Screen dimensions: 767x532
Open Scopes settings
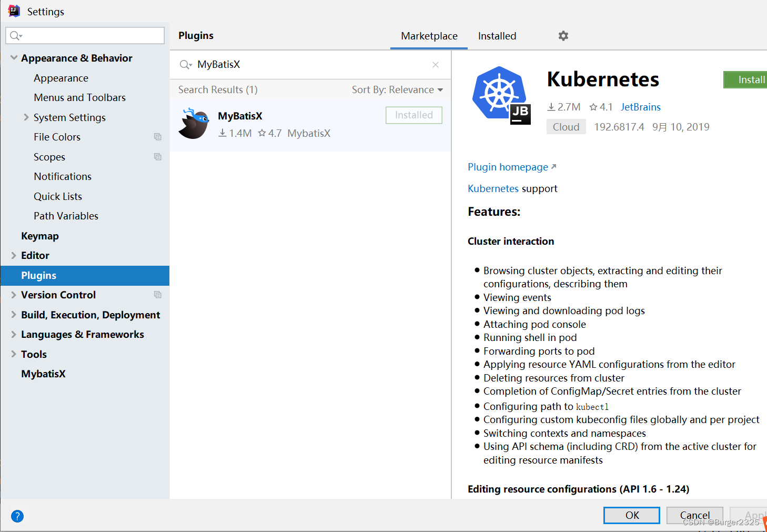(49, 157)
